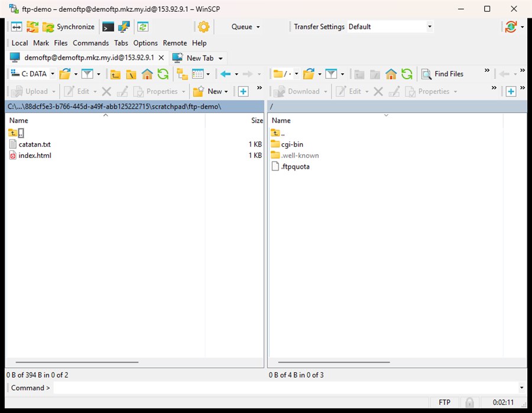The image size is (532, 413).
Task: Open the Mark menu
Action: click(41, 43)
